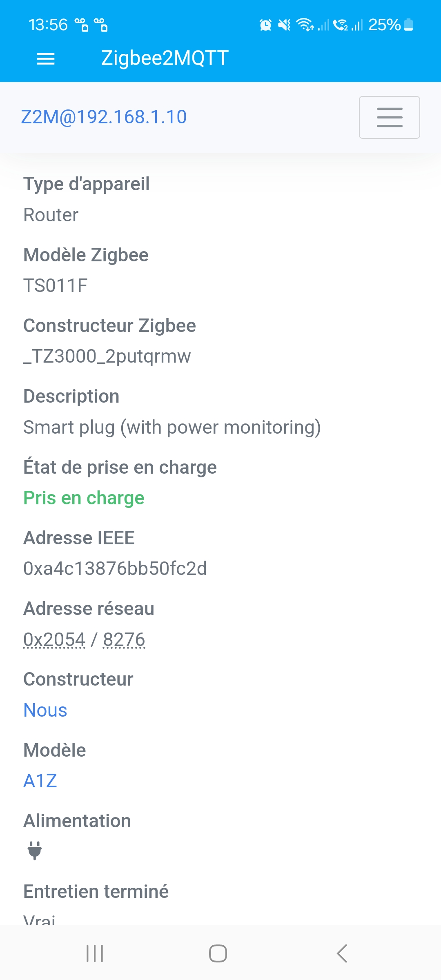Open the Zigbee2MQTT app hamburger menu
This screenshot has width=441, height=980.
click(46, 59)
